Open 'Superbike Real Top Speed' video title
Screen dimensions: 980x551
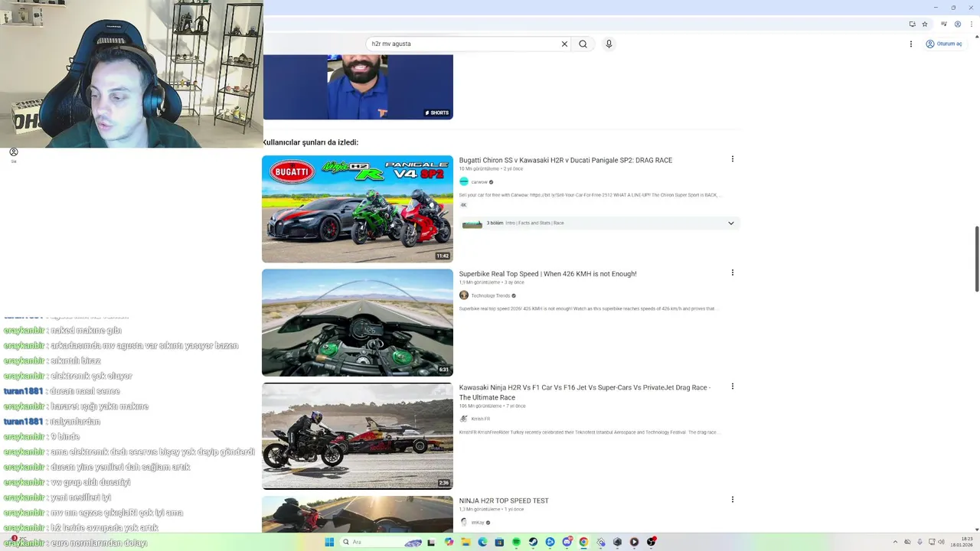coord(547,274)
